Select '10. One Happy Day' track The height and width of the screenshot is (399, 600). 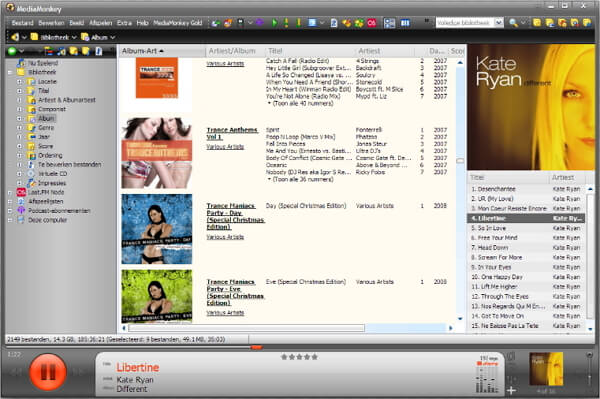(x=527, y=277)
